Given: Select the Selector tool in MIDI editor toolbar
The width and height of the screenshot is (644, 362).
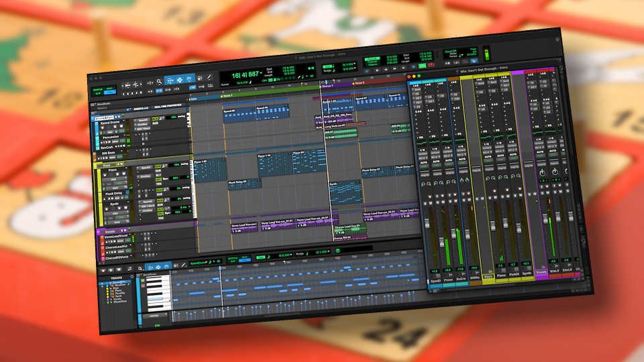Looking at the screenshot, I should pos(158,267).
